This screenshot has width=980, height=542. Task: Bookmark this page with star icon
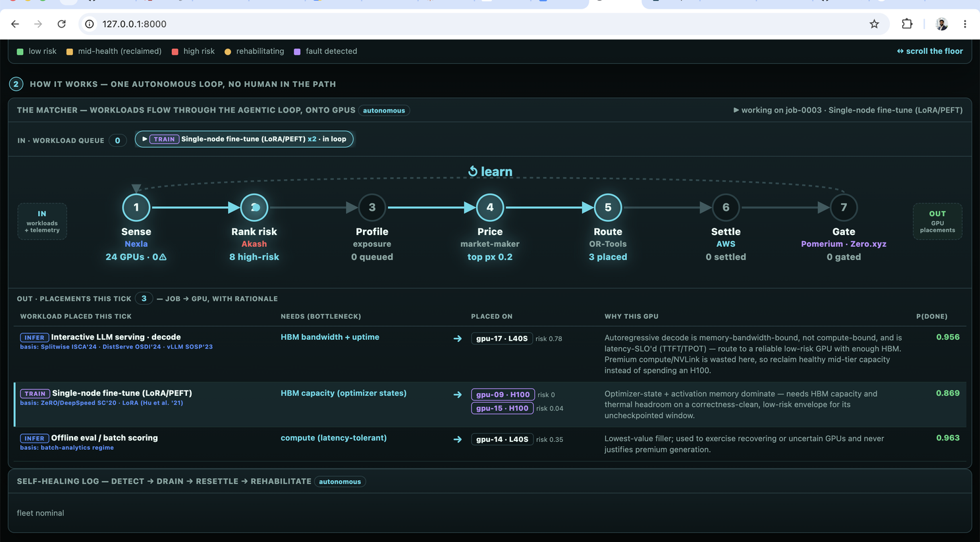[874, 24]
